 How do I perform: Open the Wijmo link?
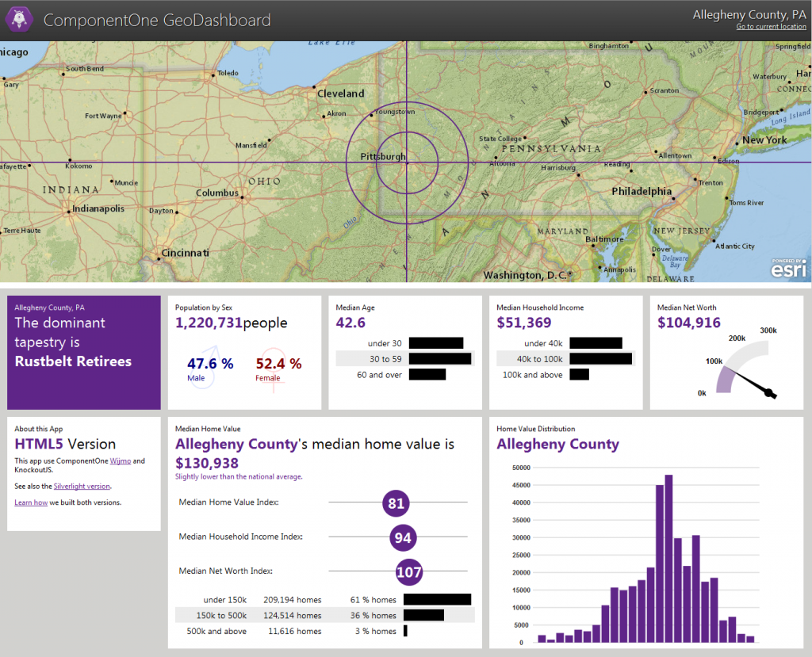(121, 460)
